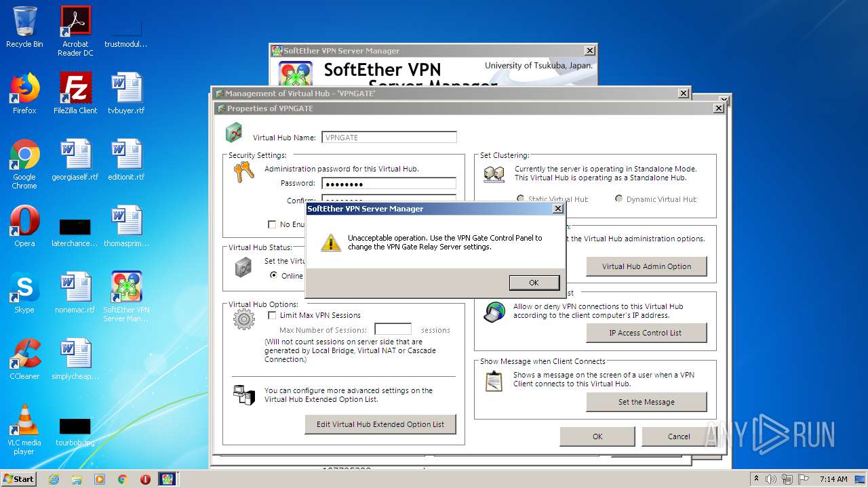Click the clustering servers icon
The image size is (868, 488).
pos(494,175)
